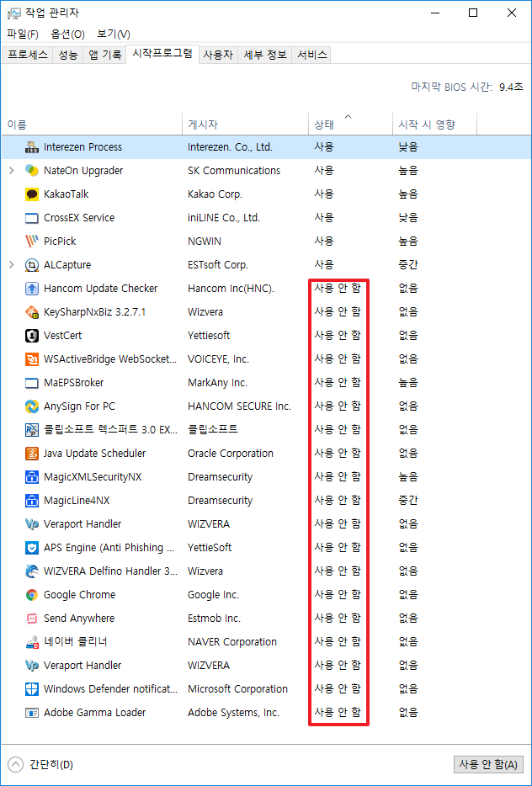The image size is (532, 786).
Task: Click publisher cell Interezen. Co., Ltd.
Action: [230, 147]
